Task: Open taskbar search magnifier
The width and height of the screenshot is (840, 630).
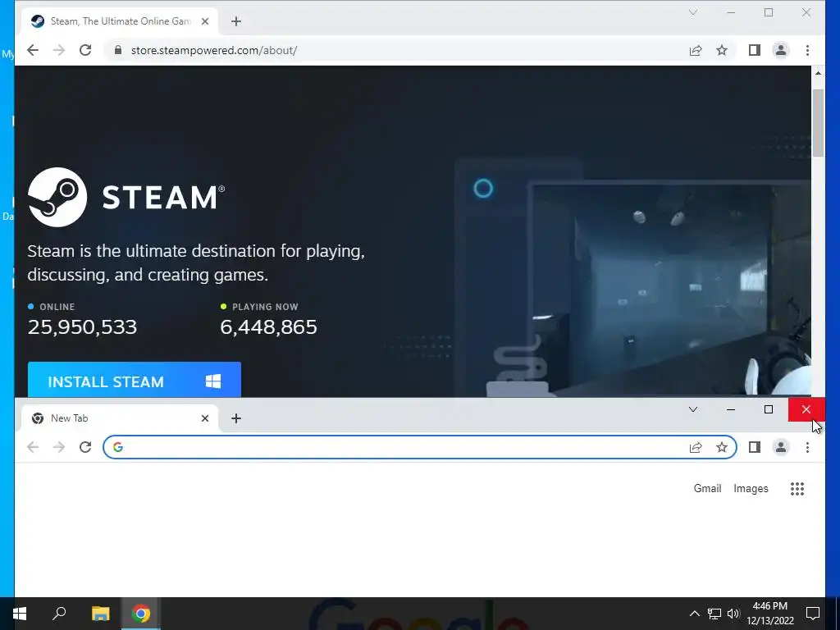Action: (59, 614)
